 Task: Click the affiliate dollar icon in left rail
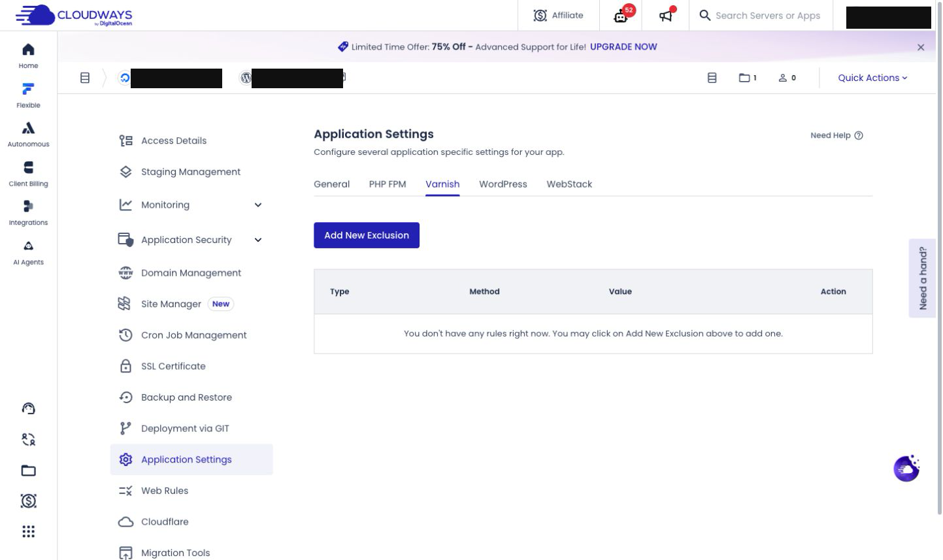coord(28,501)
